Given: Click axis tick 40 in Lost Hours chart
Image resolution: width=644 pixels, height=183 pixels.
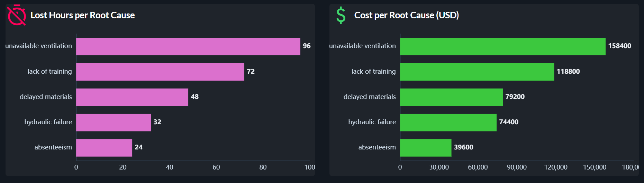Looking at the screenshot, I should [170, 167].
